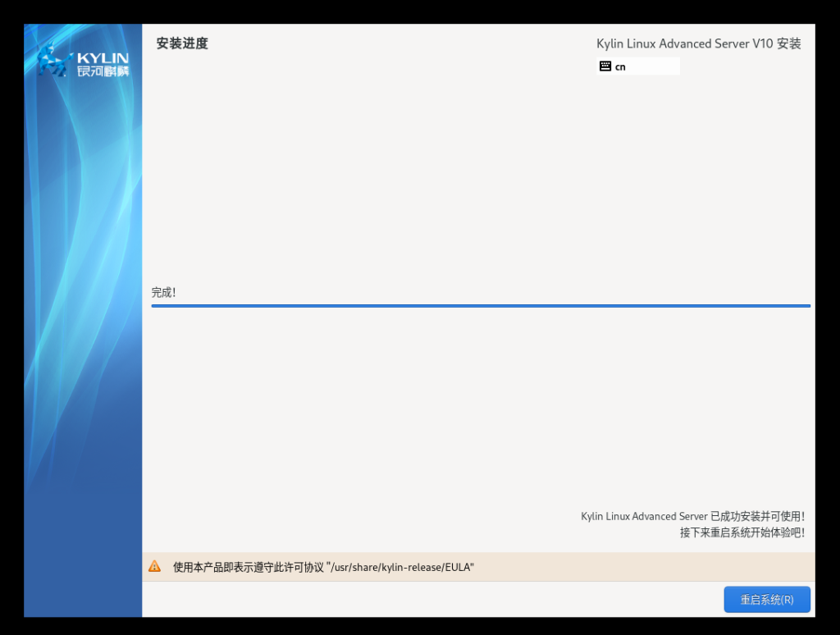This screenshot has height=635, width=840.
Task: Click the Kylin Linux Advanced Server V10 安装 title
Action: pyautogui.click(x=699, y=43)
